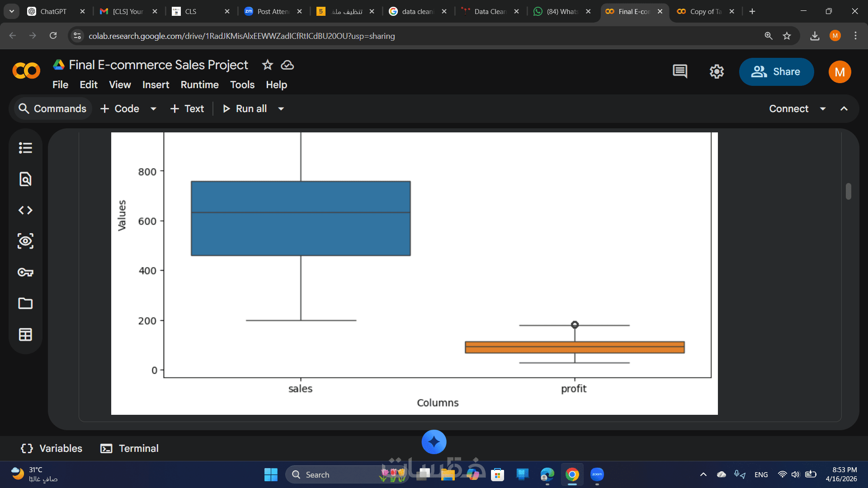Switch to the ChatGPT browser tab

53,11
